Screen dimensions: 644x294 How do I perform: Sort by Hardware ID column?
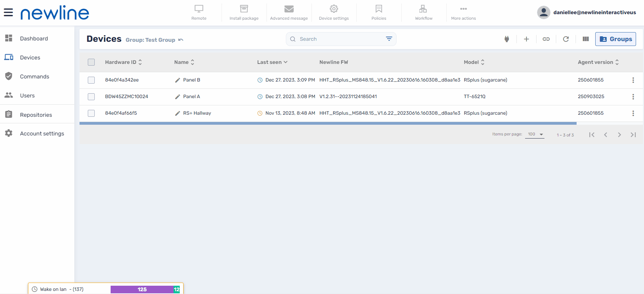(x=123, y=62)
